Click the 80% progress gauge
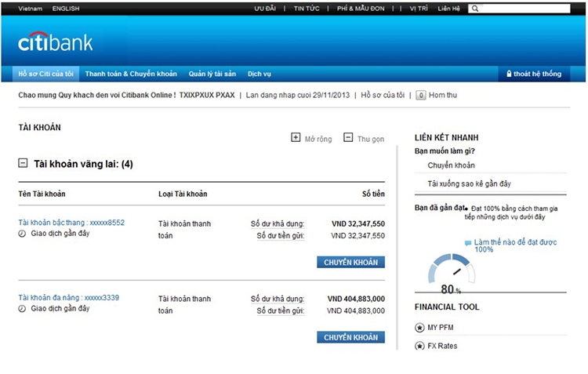 point(452,274)
